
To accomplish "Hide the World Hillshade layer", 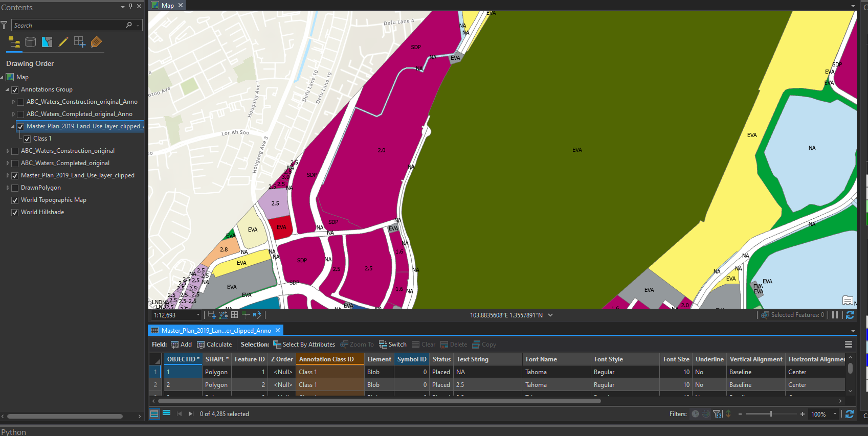I will tap(15, 213).
